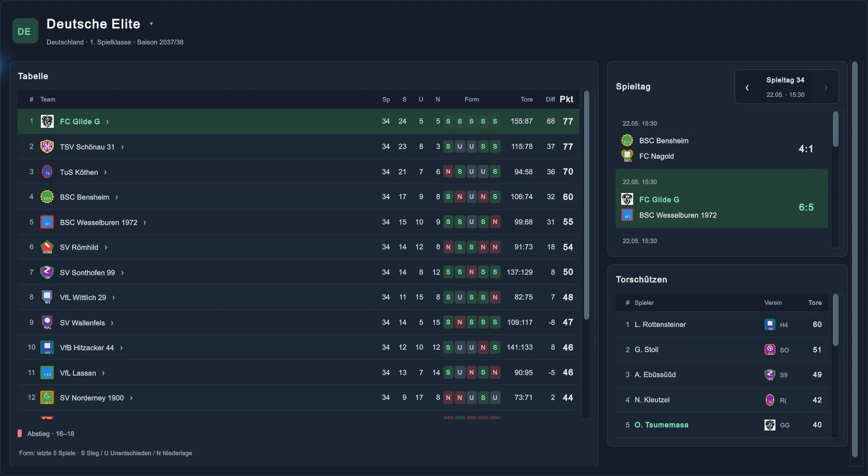The width and height of the screenshot is (868, 476).
Task: Click the SV Sonthofen 99 crest in table
Action: click(x=47, y=273)
